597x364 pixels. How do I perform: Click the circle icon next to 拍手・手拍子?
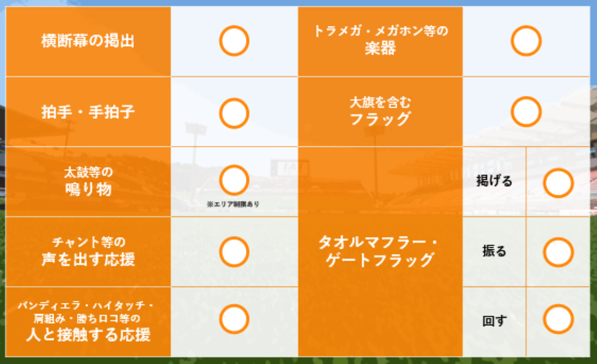pyautogui.click(x=234, y=113)
